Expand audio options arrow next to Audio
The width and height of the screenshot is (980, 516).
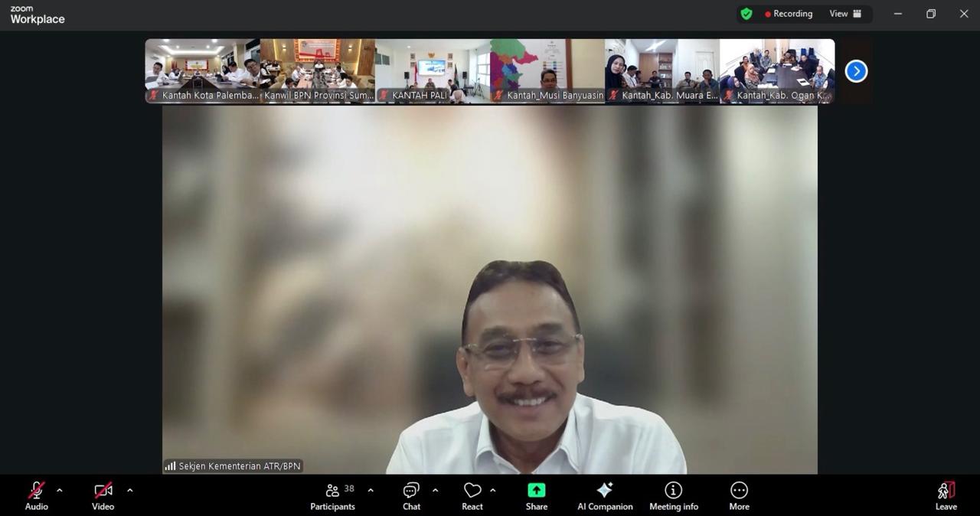(60, 490)
